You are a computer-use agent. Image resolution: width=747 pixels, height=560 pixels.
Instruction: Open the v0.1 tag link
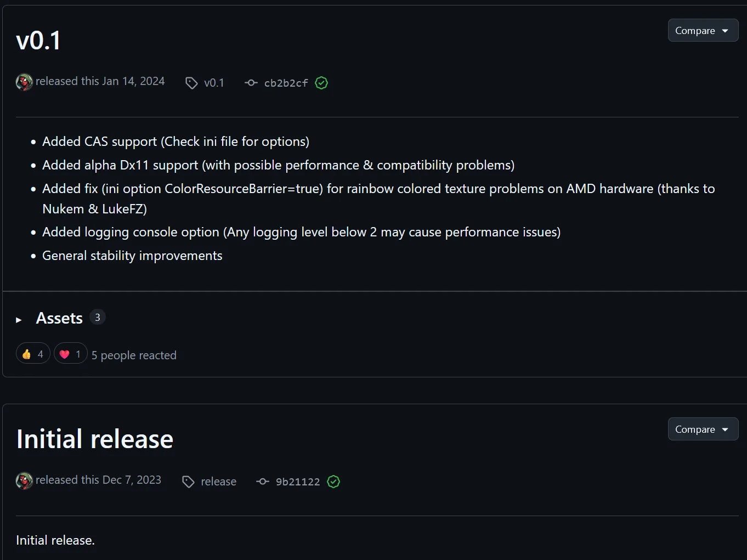coord(214,83)
